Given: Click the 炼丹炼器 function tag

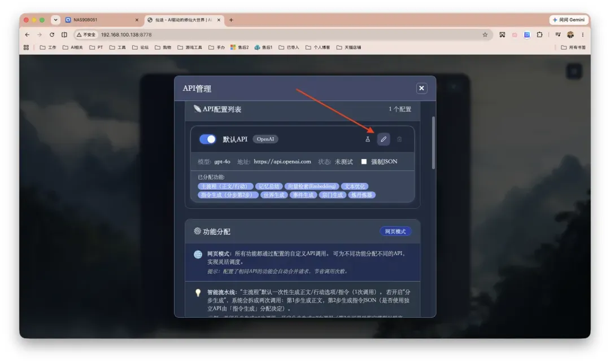Looking at the screenshot, I should tap(361, 195).
